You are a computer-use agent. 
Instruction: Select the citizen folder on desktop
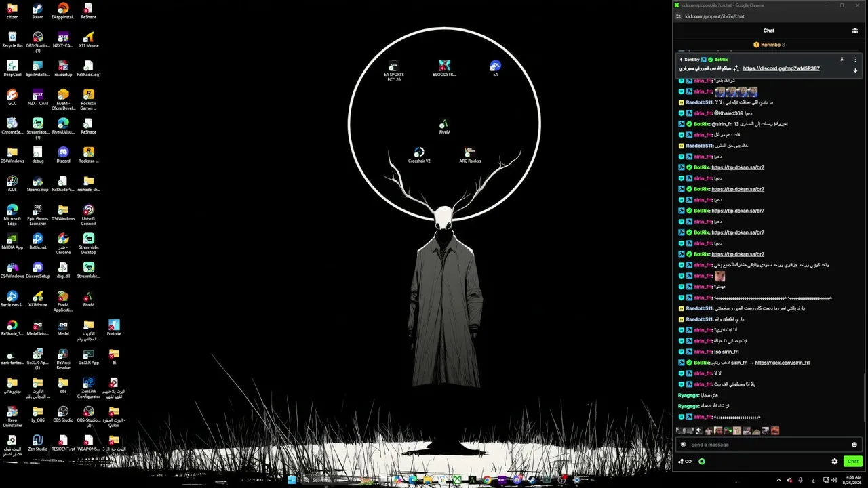(12, 12)
